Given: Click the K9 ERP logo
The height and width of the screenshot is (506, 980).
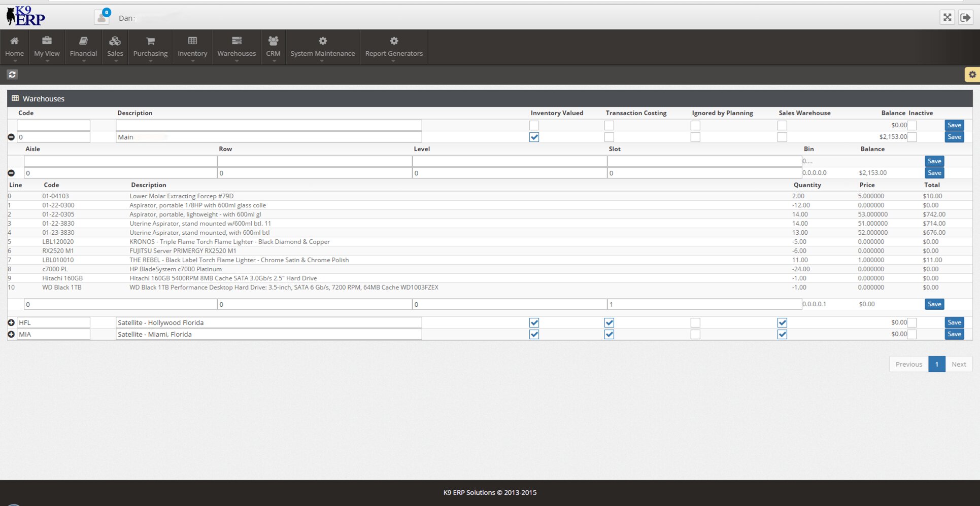Looking at the screenshot, I should coord(25,16).
